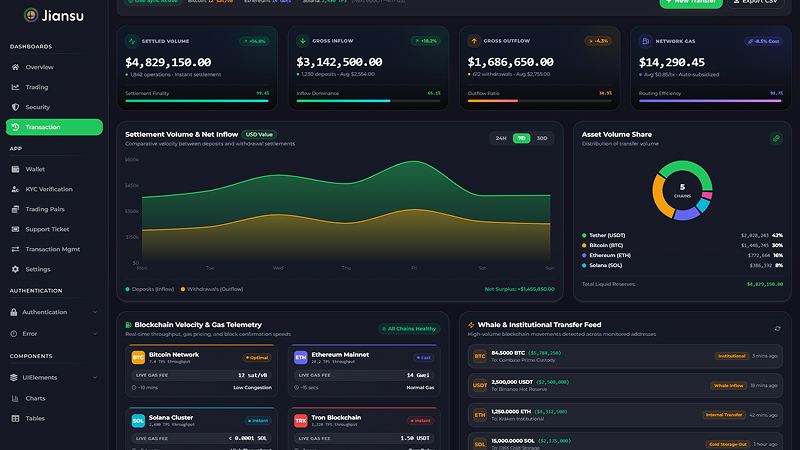Viewport: 800px width, 450px height.
Task: Click the Solana Cluster SOL icon
Action: point(138,421)
